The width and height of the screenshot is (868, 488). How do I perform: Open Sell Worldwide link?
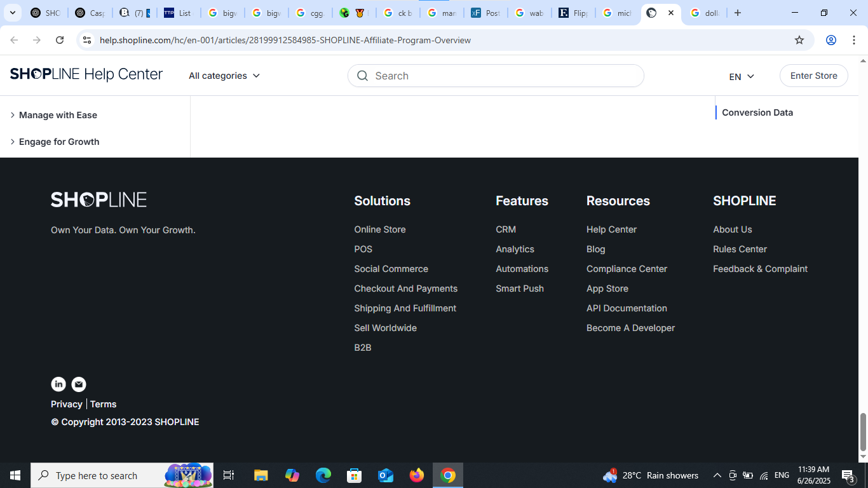pyautogui.click(x=386, y=328)
